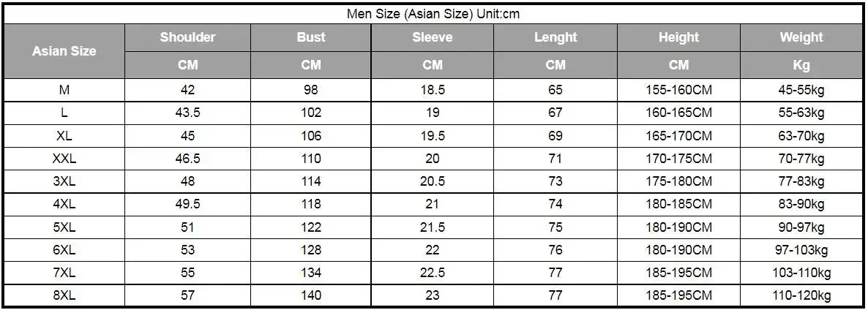Select the 3XL size row label
The width and height of the screenshot is (868, 310).
(x=64, y=182)
